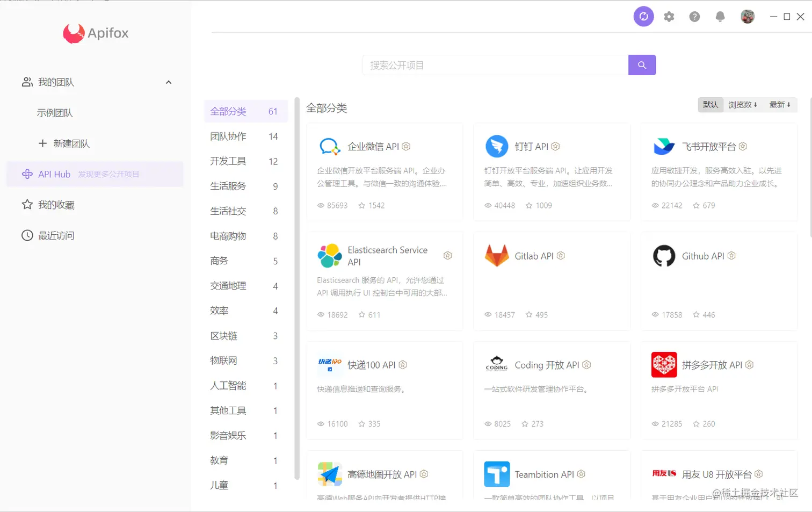Viewport: 812px width, 512px height.
Task: Click 拼多多开放平台 API description text
Action: coord(685,389)
